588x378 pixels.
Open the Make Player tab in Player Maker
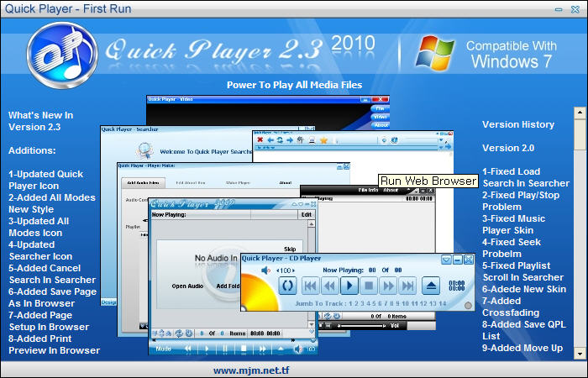238,182
